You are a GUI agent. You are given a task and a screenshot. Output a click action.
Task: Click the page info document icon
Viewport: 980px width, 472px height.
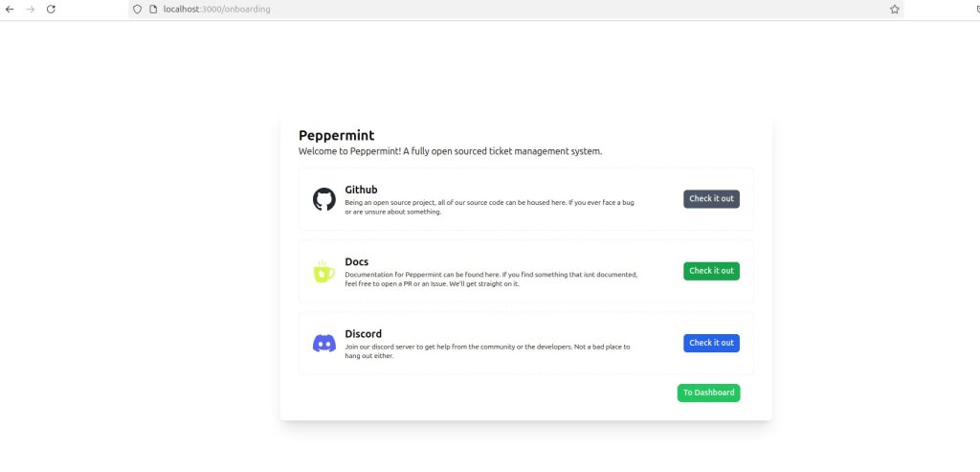(152, 10)
